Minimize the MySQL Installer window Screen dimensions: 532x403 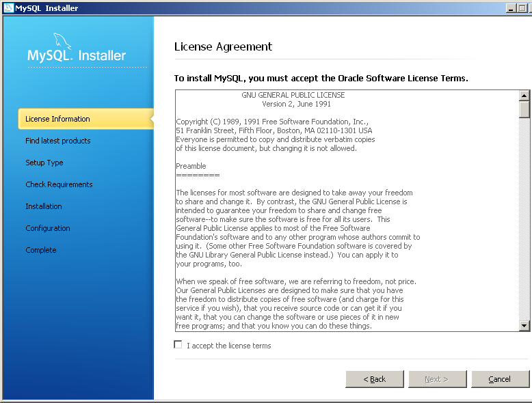coord(511,8)
